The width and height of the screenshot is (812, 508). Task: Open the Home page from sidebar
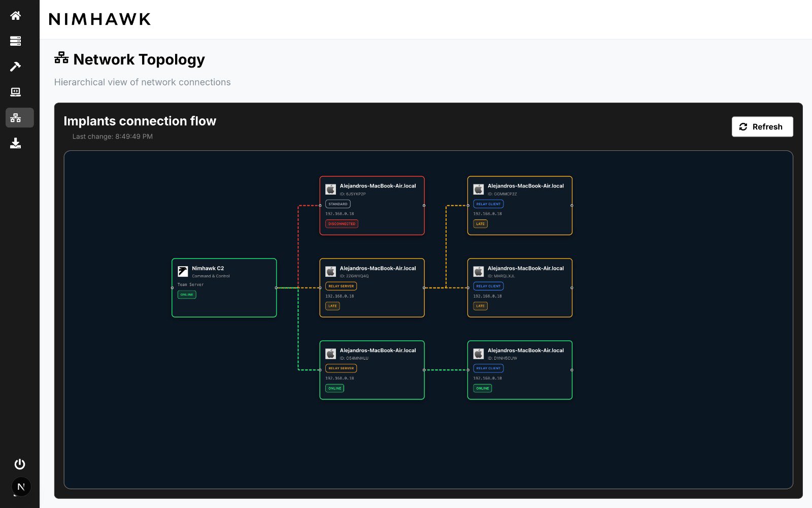(16, 15)
